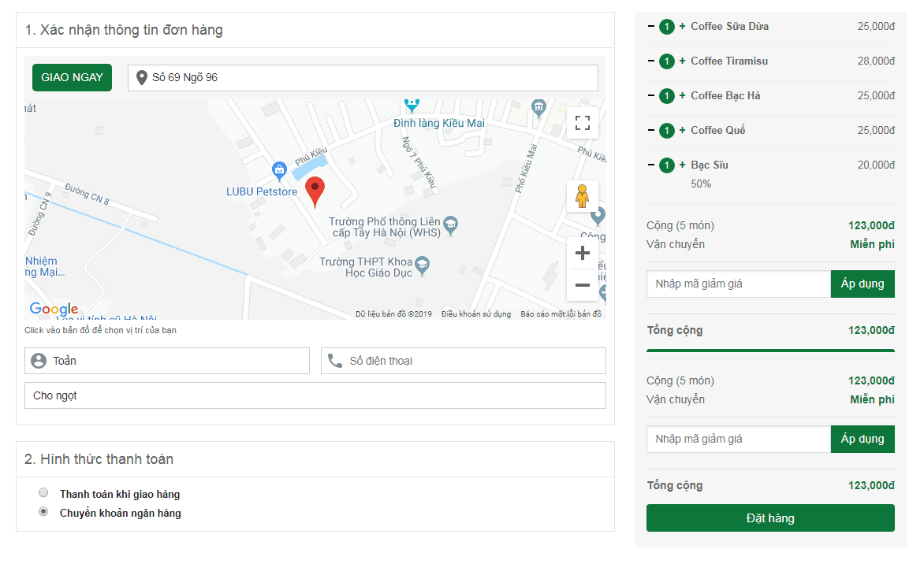Screen dimensions: 924x564
Task: Click the map zoom out minus icon
Action: pos(582,284)
